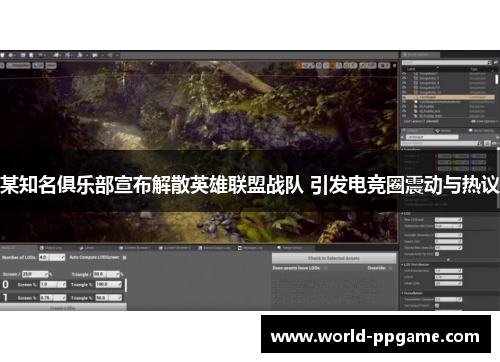Screen dimensions: 500x362
Task: Open the Modes tab beside Details
Action: coord(443,131)
